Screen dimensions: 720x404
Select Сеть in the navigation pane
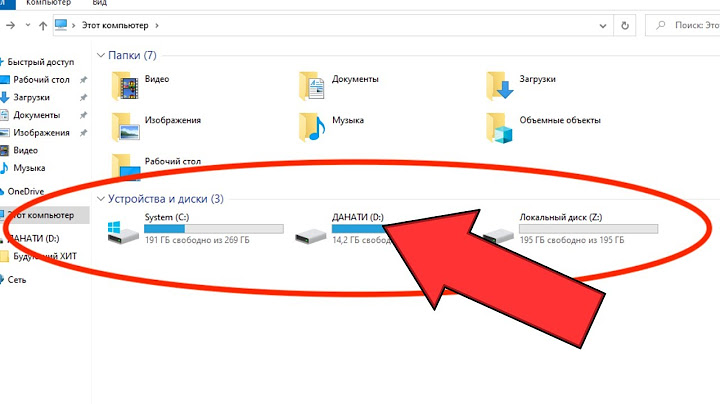(x=17, y=280)
